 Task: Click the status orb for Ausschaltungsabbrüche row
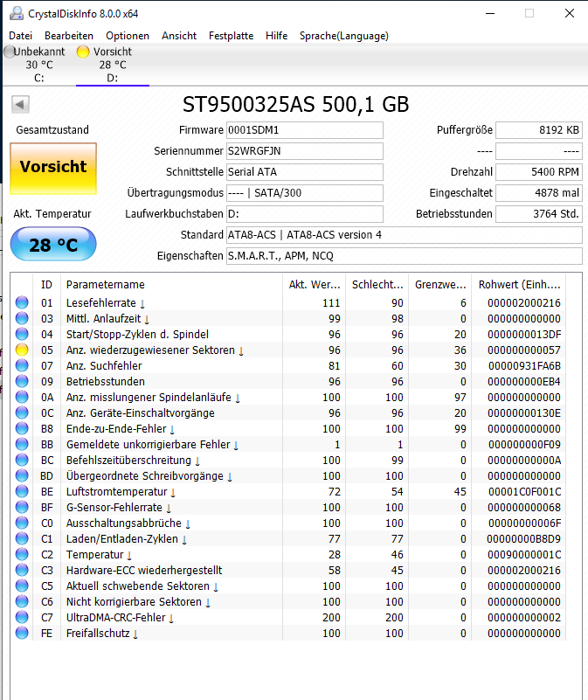click(x=22, y=523)
